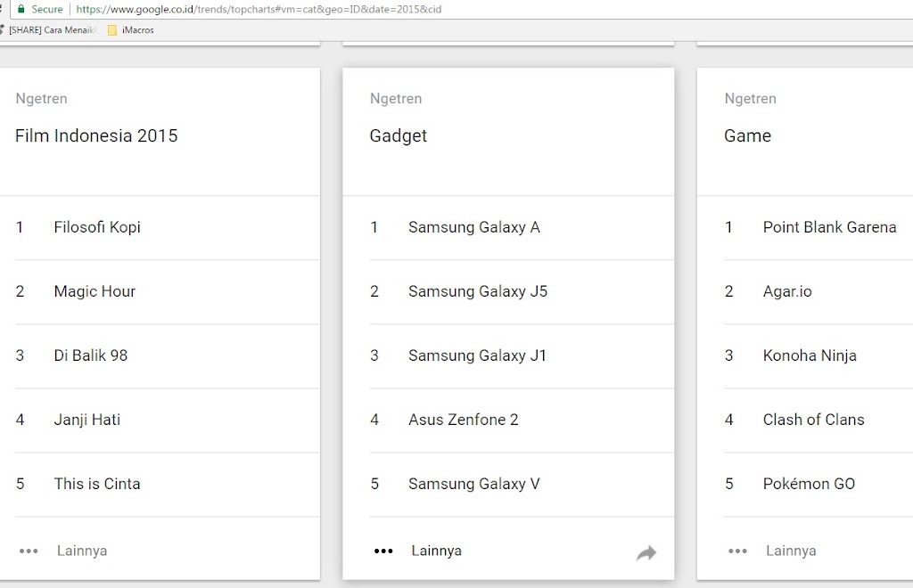This screenshot has width=913, height=588.
Task: Open the Game chart title
Action: click(x=748, y=135)
